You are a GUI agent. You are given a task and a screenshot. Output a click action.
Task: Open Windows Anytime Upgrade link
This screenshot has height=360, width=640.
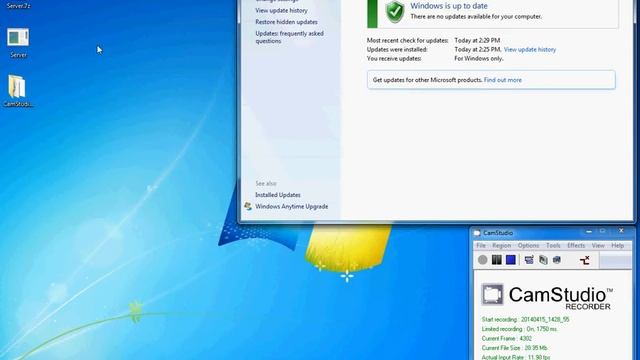pos(291,207)
